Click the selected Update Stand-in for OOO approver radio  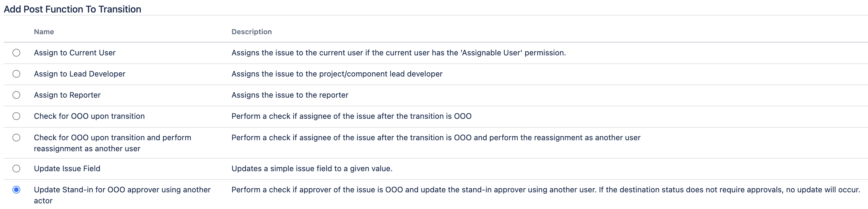(16, 190)
